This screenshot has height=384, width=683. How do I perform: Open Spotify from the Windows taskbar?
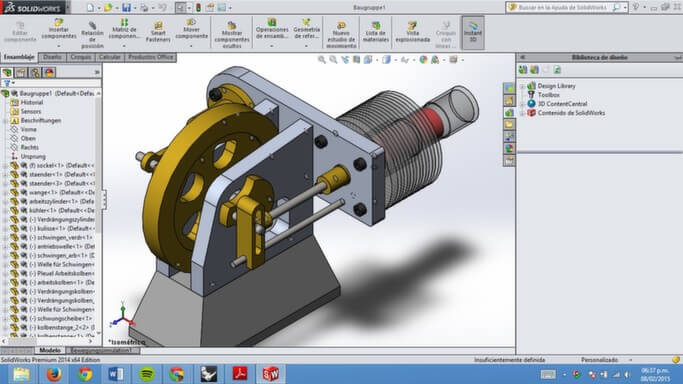pyautogui.click(x=147, y=374)
